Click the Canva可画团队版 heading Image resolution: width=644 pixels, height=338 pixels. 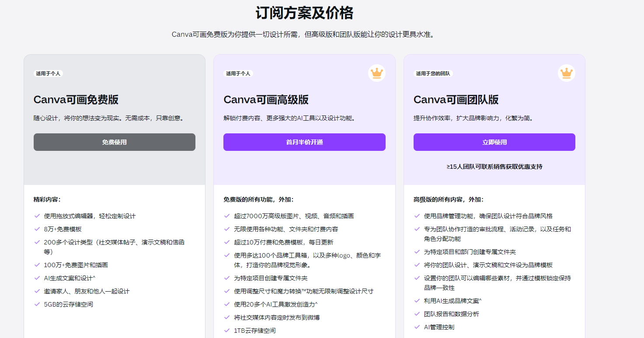[x=456, y=100]
